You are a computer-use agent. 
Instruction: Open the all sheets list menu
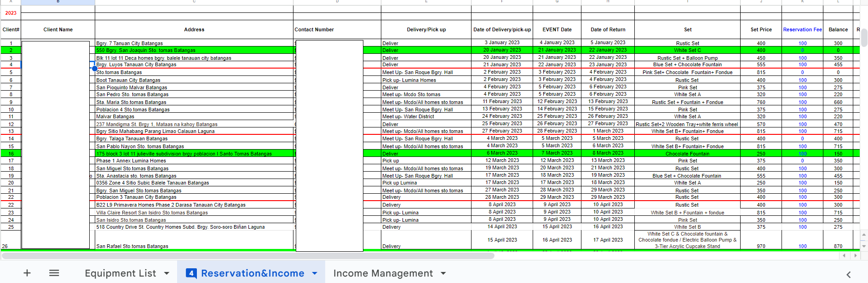point(54,273)
